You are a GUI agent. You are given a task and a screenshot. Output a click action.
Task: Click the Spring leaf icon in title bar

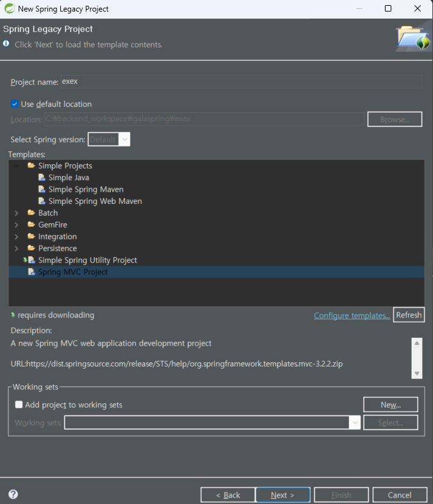[x=10, y=8]
